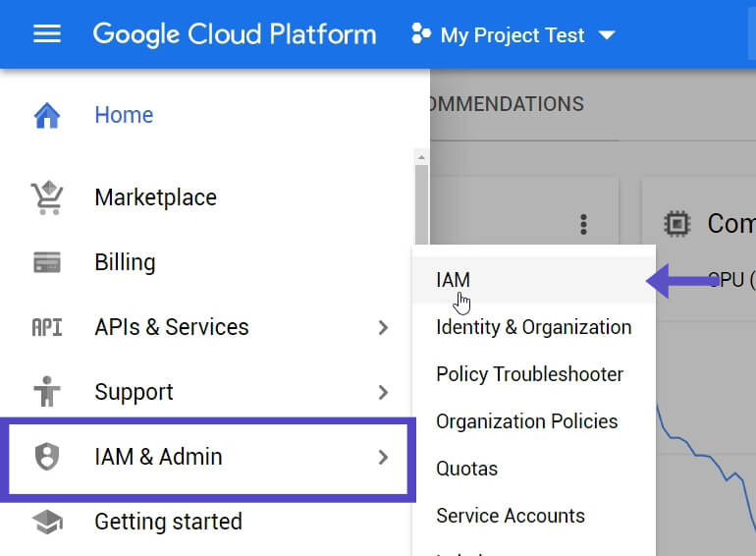Click the IAM & Admin shield icon

tap(47, 457)
